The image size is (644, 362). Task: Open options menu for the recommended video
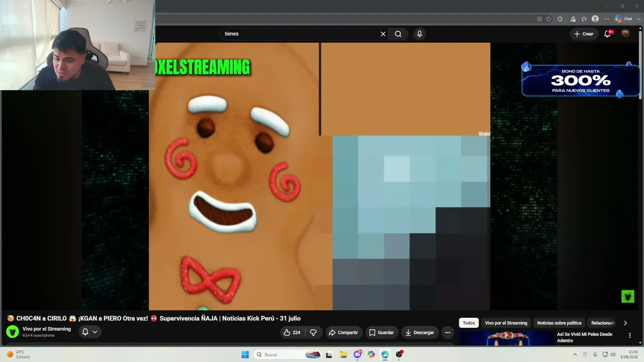[x=629, y=335]
